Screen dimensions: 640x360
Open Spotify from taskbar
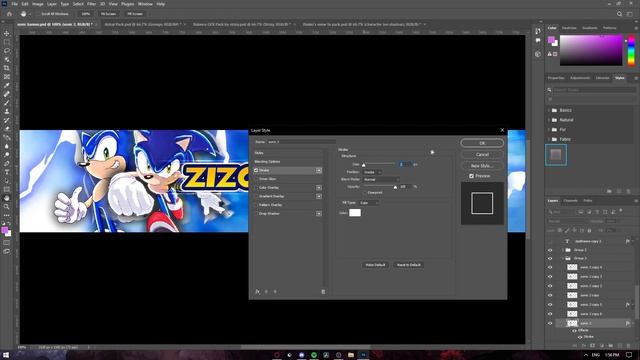click(314, 355)
